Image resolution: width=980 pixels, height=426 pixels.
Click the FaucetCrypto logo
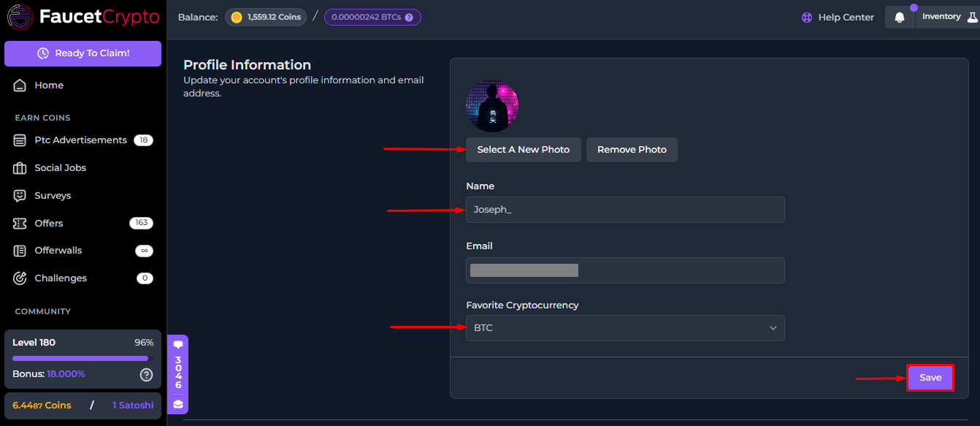[x=83, y=17]
